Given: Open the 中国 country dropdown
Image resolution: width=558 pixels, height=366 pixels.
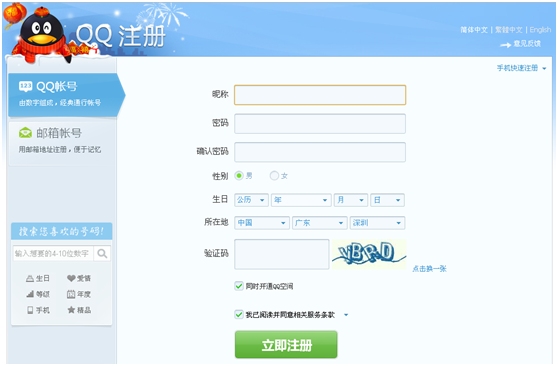Looking at the screenshot, I should 262,223.
